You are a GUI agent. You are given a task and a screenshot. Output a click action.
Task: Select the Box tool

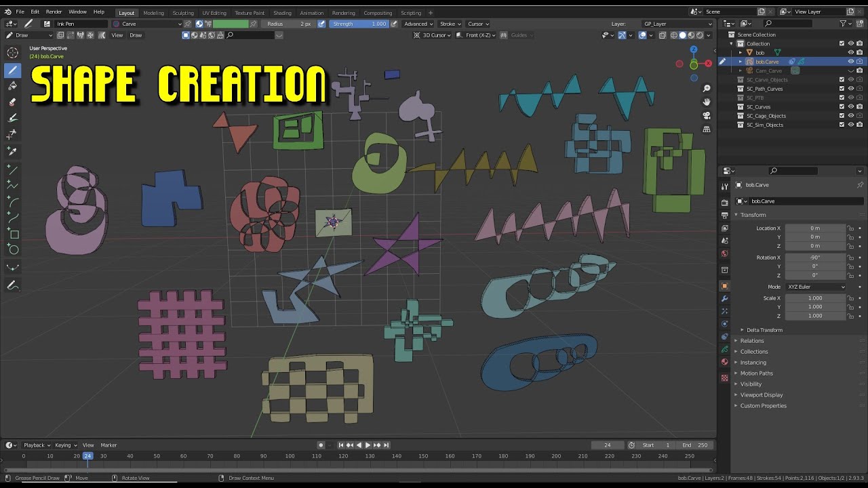pos(13,235)
